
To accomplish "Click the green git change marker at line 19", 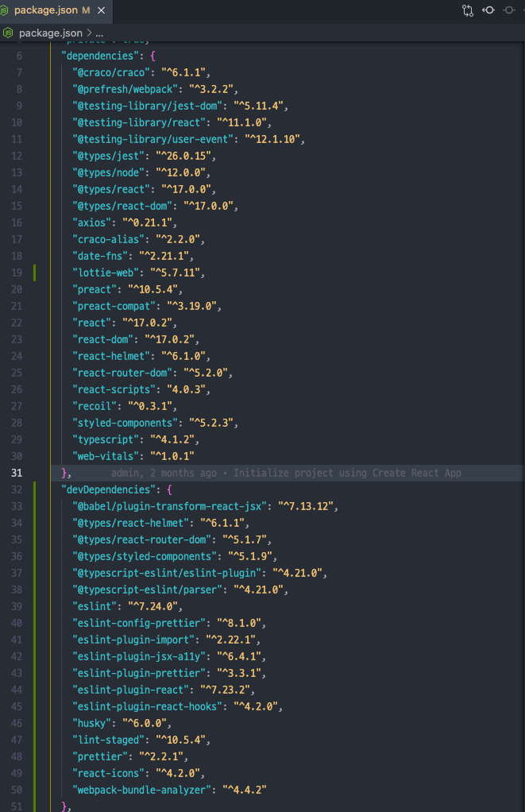I will point(35,273).
